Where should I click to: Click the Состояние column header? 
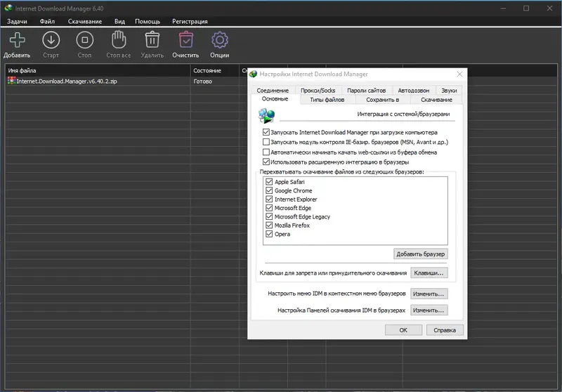[215, 70]
